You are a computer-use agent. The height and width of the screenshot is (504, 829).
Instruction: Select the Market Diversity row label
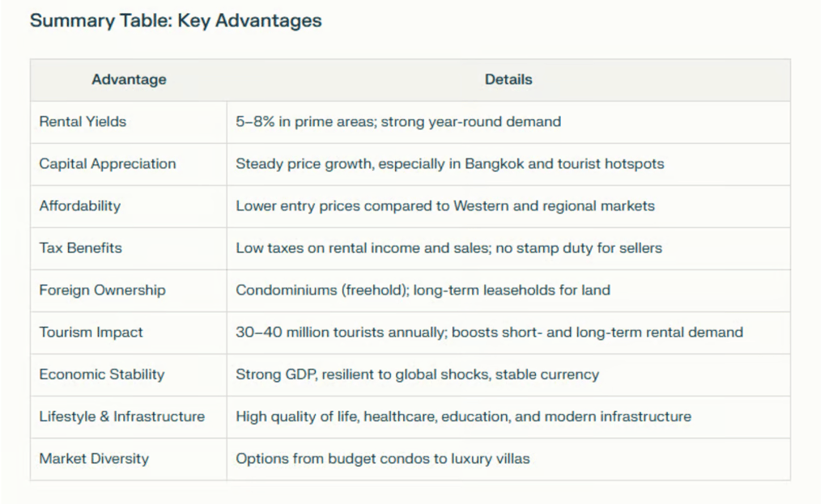(x=94, y=459)
